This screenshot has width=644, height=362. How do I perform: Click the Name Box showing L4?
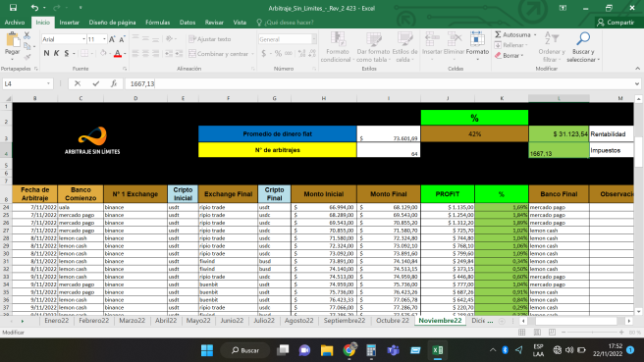[x=27, y=83]
